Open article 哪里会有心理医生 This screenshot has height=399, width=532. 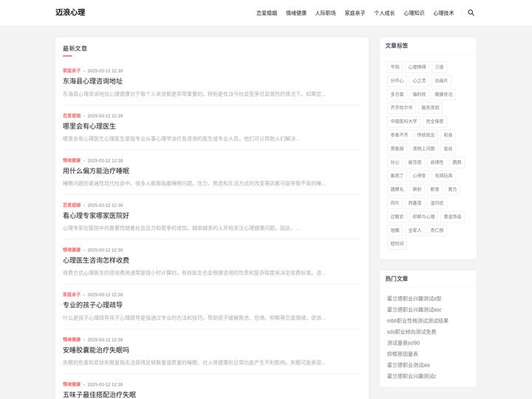89,126
